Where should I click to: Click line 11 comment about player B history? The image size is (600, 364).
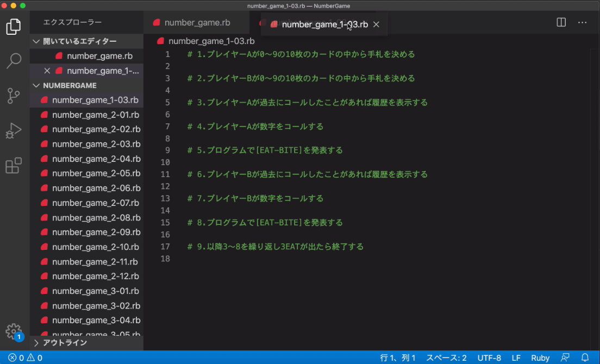[x=307, y=174]
